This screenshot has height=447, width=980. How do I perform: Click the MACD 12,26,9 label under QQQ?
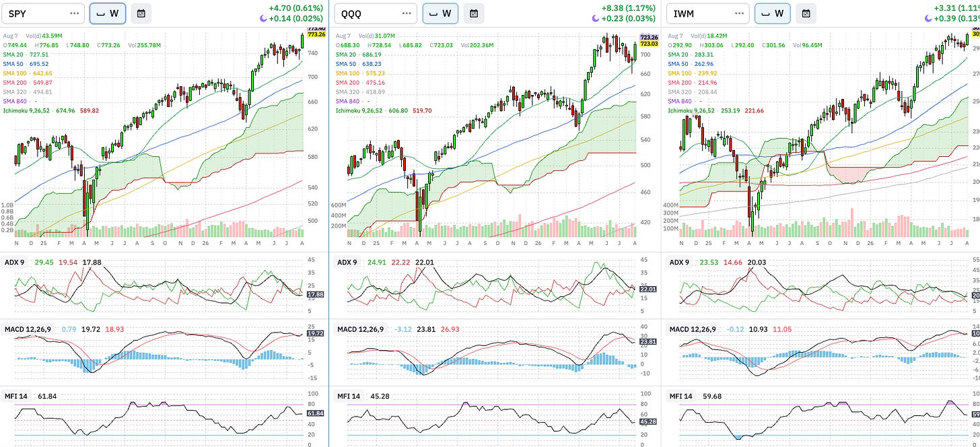(361, 329)
